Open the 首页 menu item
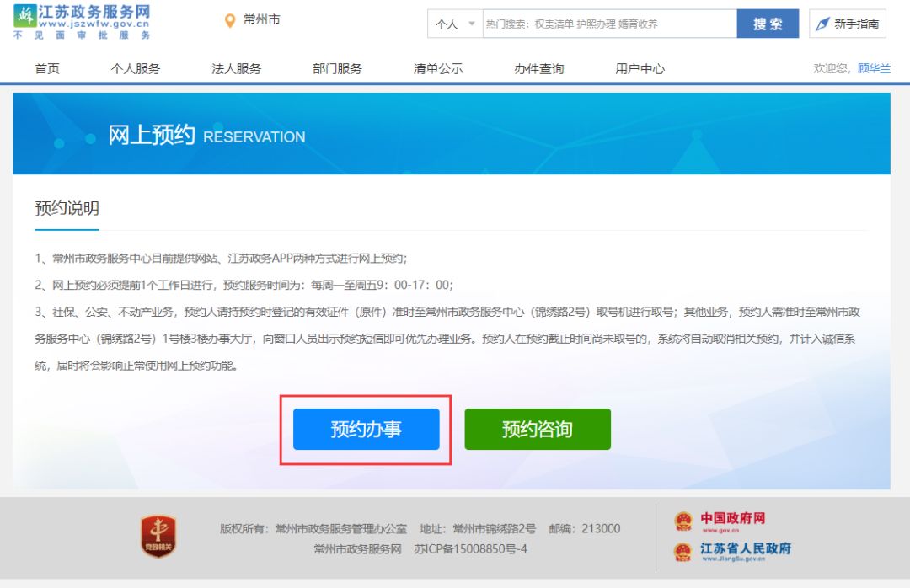The width and height of the screenshot is (910, 588). (x=47, y=68)
